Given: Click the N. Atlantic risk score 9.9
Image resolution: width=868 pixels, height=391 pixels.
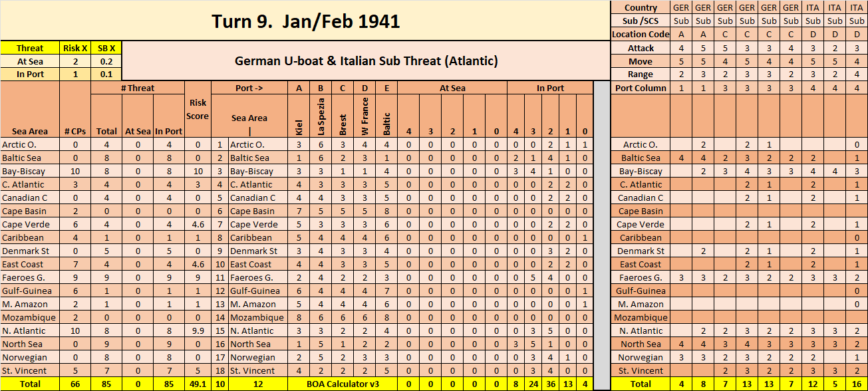Looking at the screenshot, I should tap(198, 330).
